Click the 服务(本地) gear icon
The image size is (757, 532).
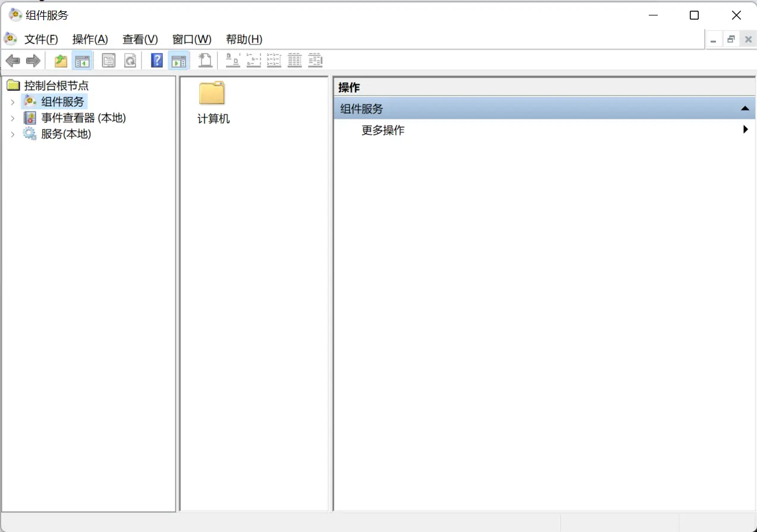[x=30, y=134]
